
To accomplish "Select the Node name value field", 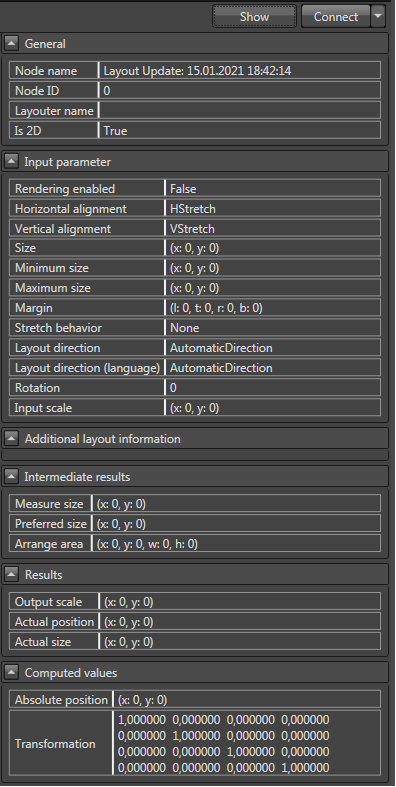I will tap(240, 71).
